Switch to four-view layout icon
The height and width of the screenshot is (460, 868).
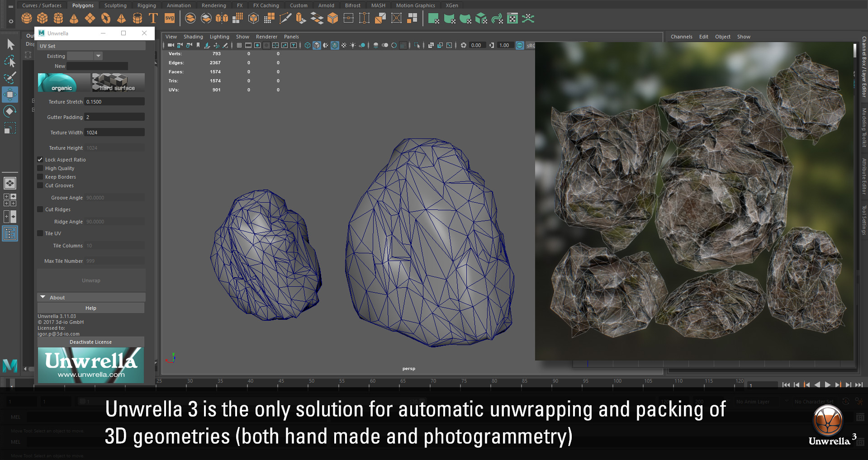tap(10, 200)
